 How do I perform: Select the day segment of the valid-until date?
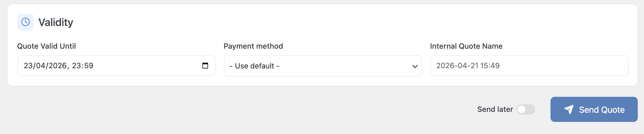click(x=28, y=66)
